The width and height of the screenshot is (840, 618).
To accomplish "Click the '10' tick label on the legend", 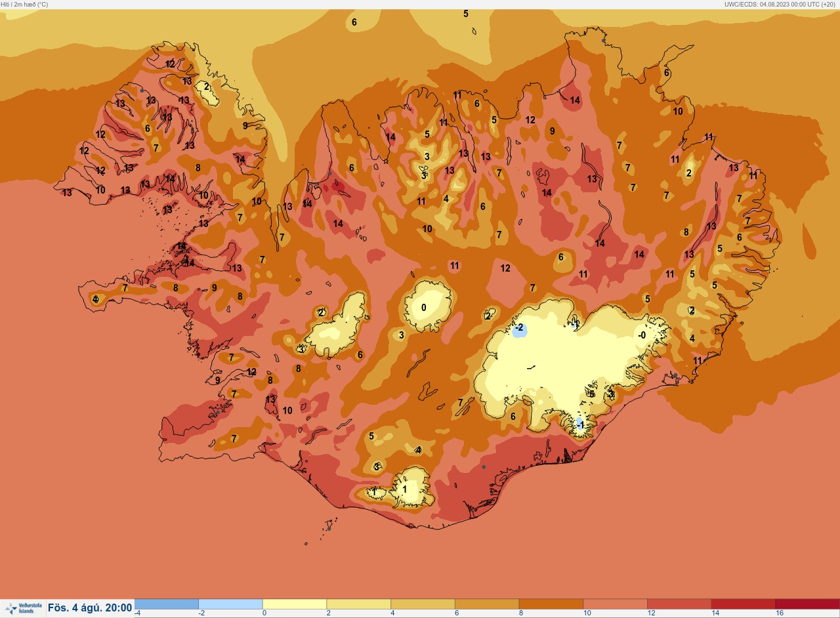I will click(x=587, y=613).
